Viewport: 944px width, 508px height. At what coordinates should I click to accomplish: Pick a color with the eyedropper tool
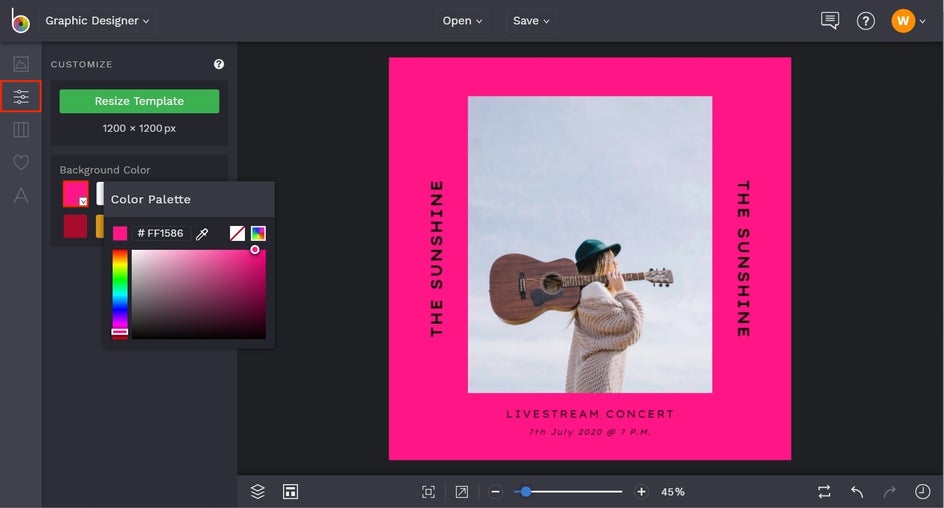pos(202,234)
